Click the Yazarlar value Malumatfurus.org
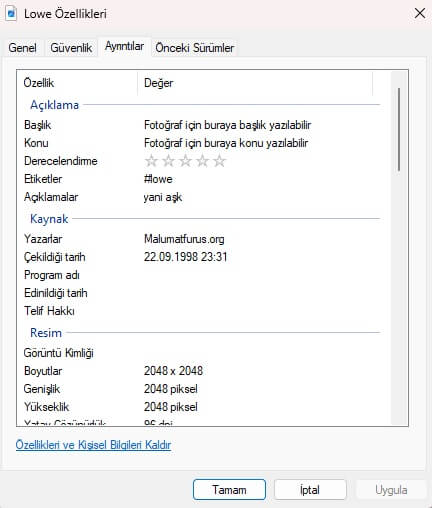Screen dimensions: 432x508 point(184,239)
